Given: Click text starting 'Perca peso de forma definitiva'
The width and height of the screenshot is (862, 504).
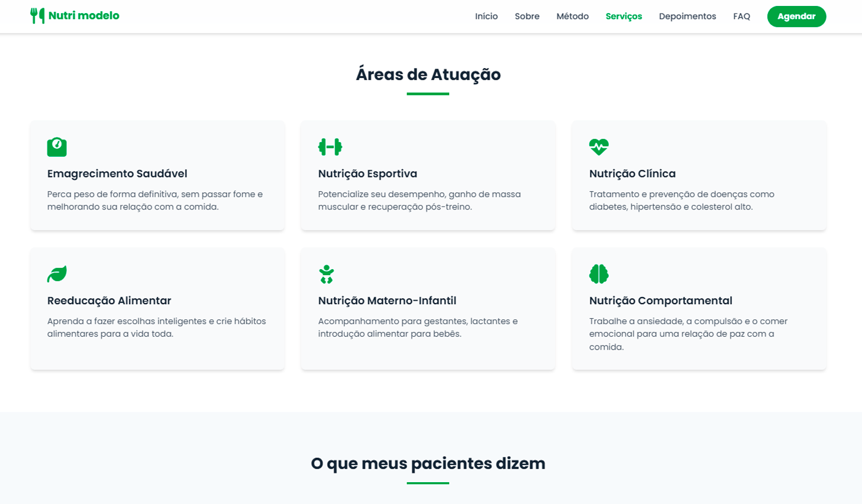Looking at the screenshot, I should click(x=155, y=201).
